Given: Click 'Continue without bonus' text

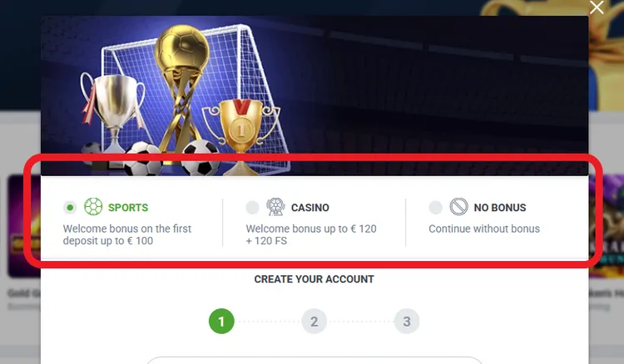Looking at the screenshot, I should pyautogui.click(x=484, y=229).
